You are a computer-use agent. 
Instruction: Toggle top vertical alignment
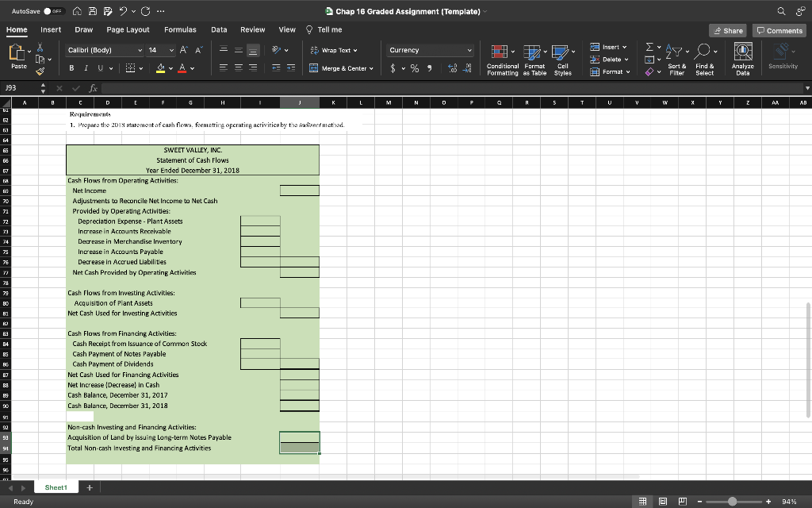223,50
